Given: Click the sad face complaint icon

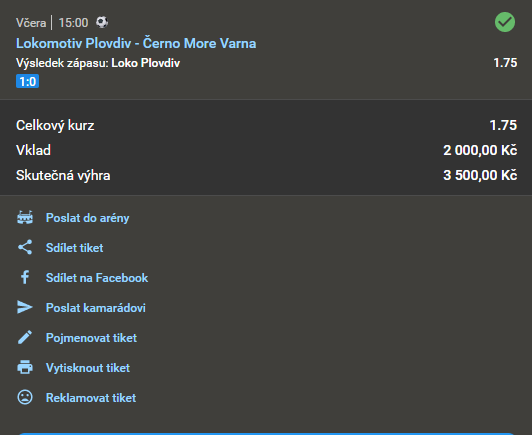Looking at the screenshot, I should 25,397.
